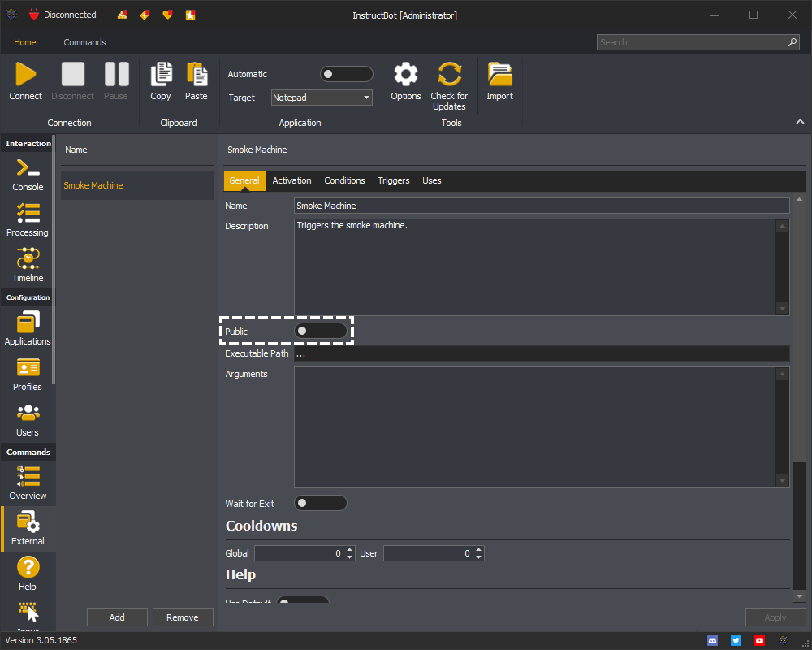Click Check for Updates refresh icon

click(450, 74)
